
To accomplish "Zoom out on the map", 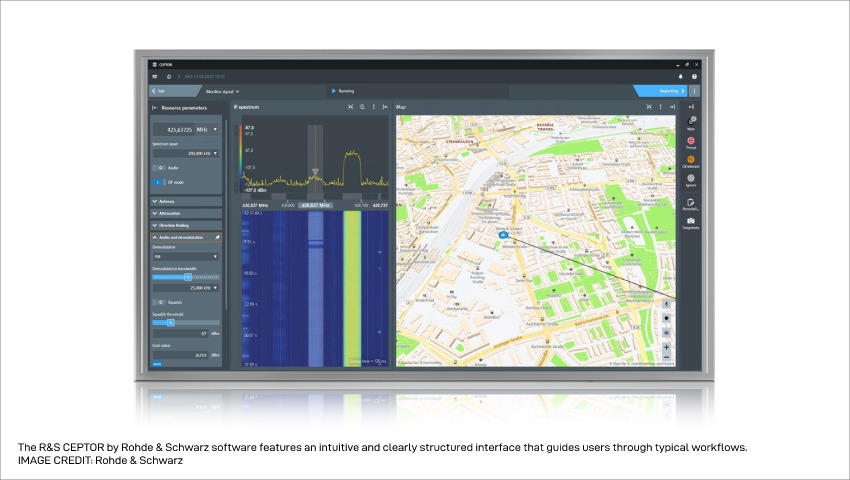I will [x=667, y=358].
